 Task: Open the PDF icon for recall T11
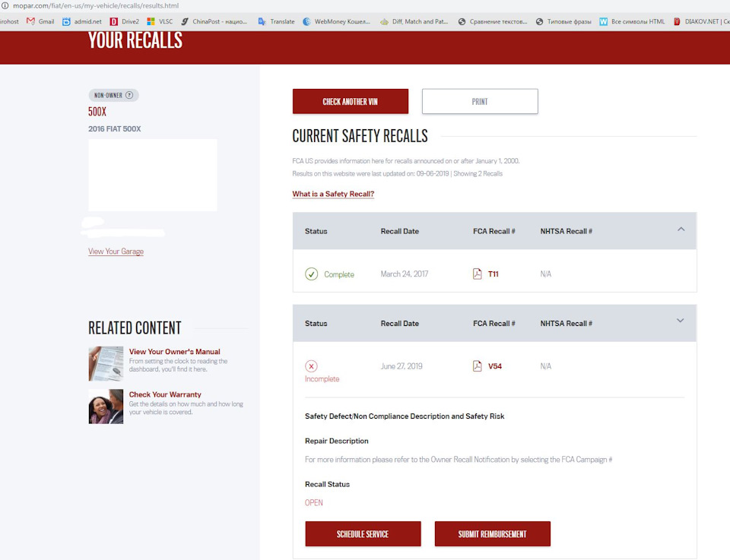(478, 274)
